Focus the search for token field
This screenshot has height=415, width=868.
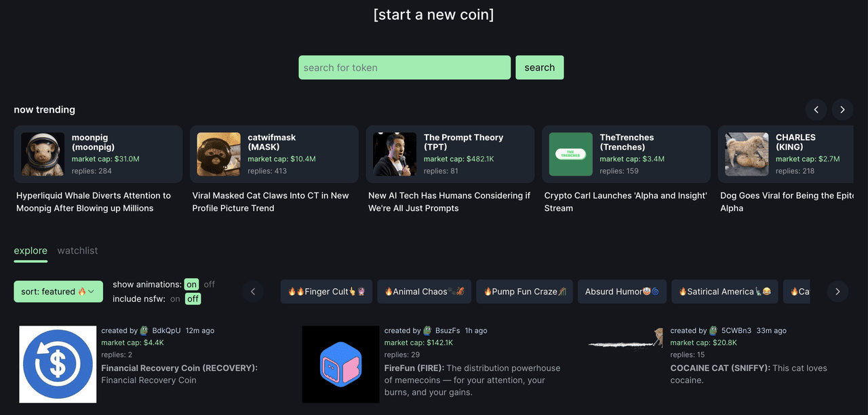pos(404,67)
